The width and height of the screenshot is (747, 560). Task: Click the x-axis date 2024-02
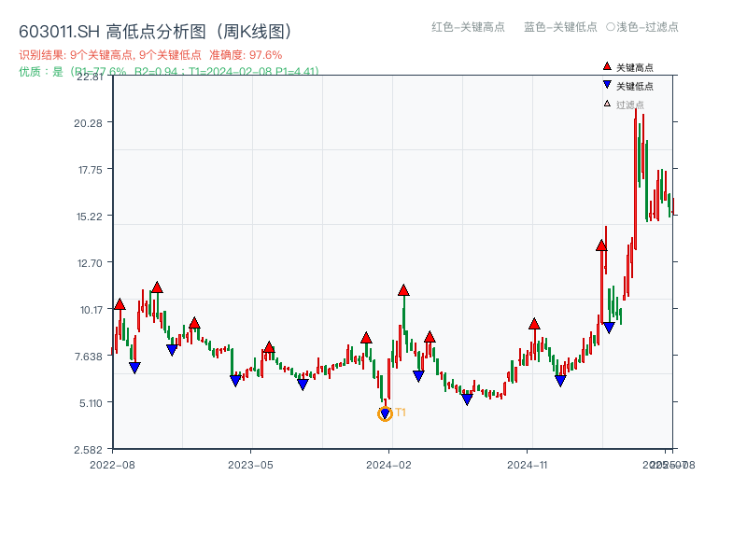click(388, 465)
